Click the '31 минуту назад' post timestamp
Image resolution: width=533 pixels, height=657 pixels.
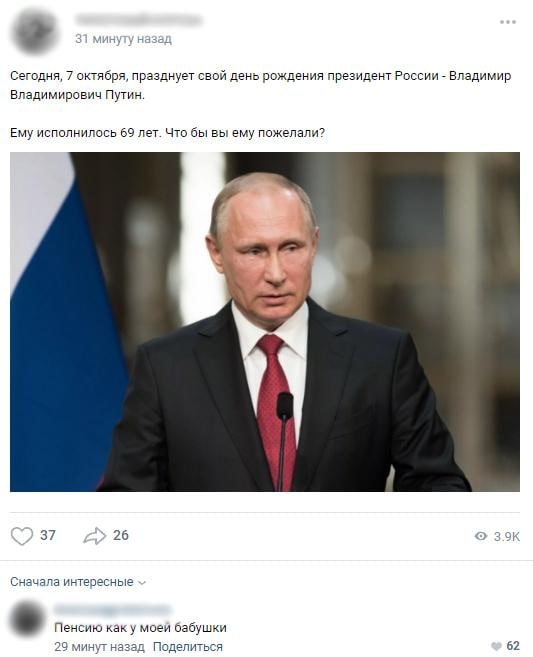pyautogui.click(x=123, y=39)
